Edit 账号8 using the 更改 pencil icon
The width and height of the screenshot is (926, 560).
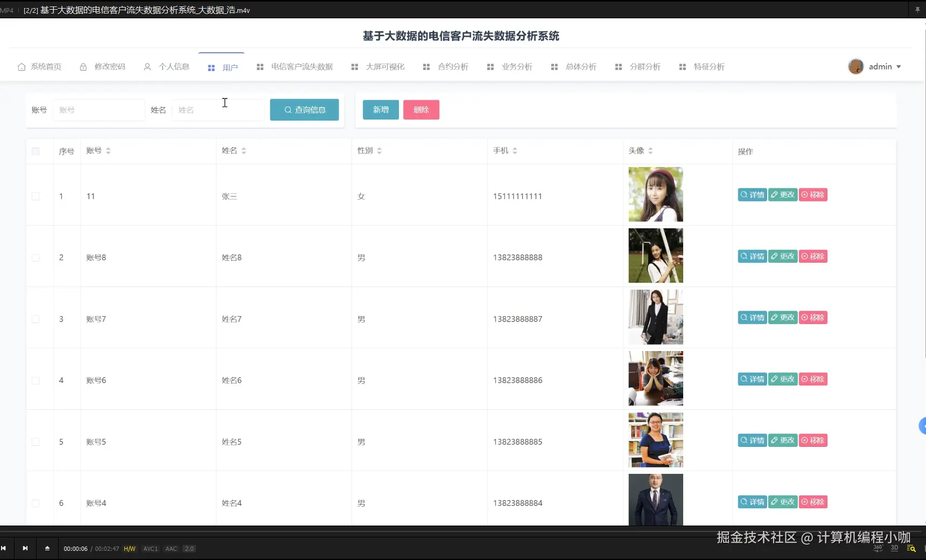[x=775, y=256]
